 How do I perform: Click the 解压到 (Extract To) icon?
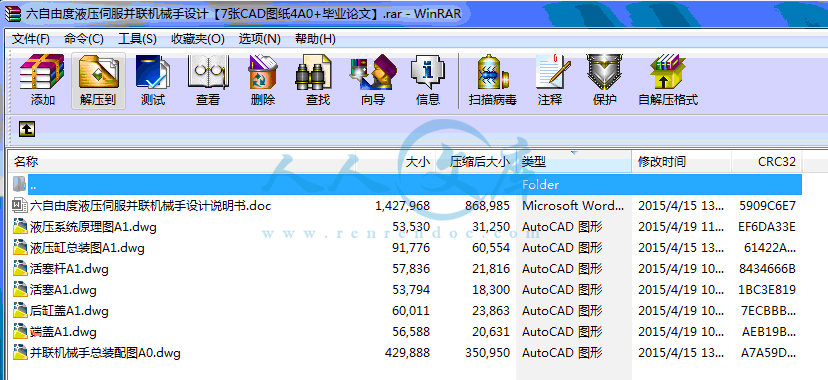click(x=99, y=80)
